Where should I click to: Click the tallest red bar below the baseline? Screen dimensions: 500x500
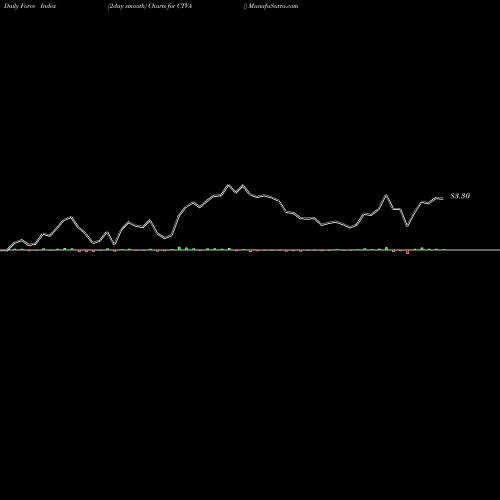[407, 252]
